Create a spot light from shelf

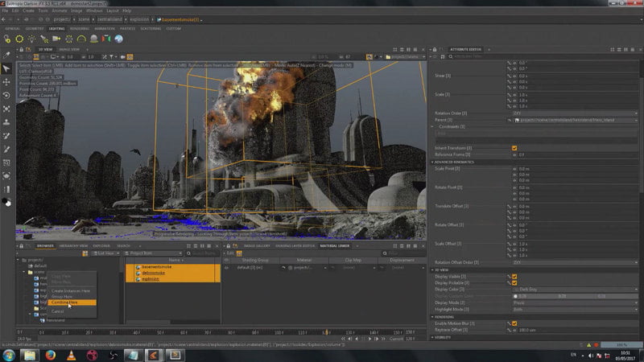[44, 39]
